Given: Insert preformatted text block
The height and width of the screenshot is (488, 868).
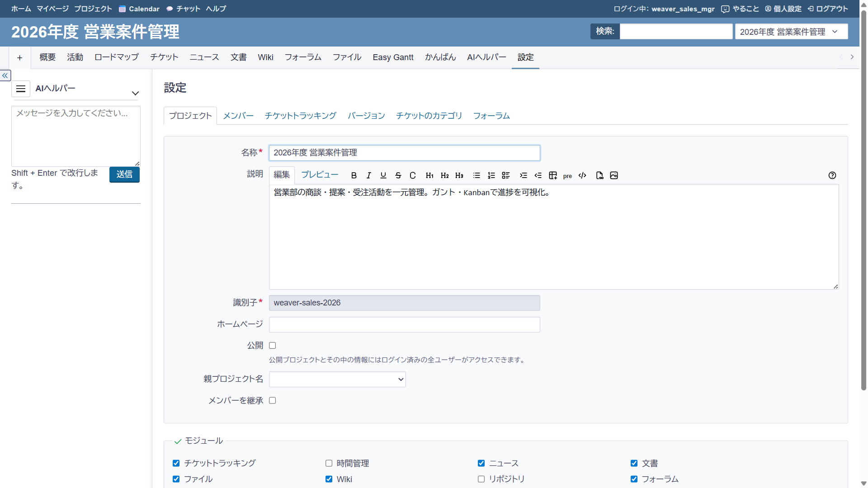Looking at the screenshot, I should pos(567,176).
